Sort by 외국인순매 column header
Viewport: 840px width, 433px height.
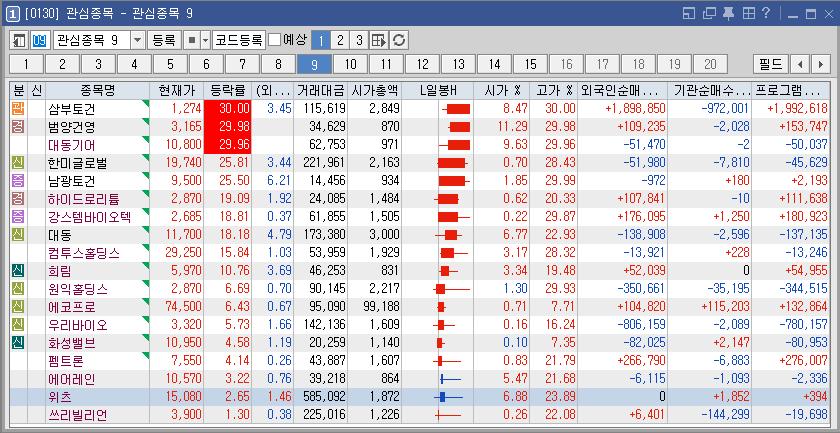[x=623, y=90]
